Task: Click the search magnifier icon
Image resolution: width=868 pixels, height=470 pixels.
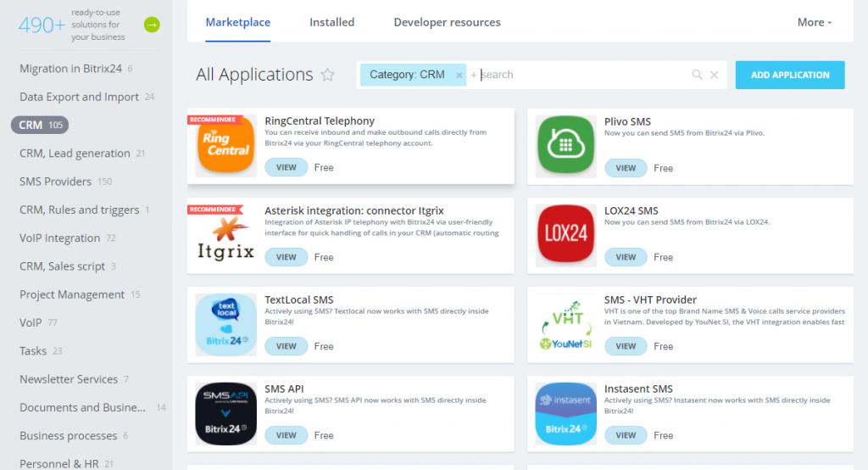Action: coord(697,75)
